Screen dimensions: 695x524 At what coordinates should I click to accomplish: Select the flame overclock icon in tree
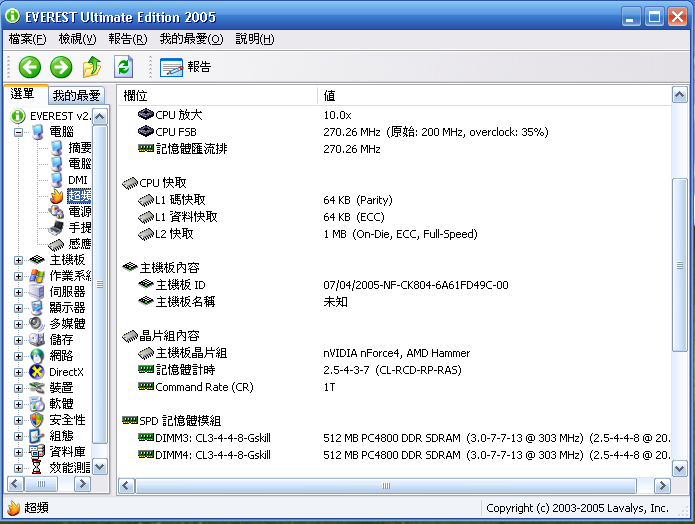[x=56, y=196]
